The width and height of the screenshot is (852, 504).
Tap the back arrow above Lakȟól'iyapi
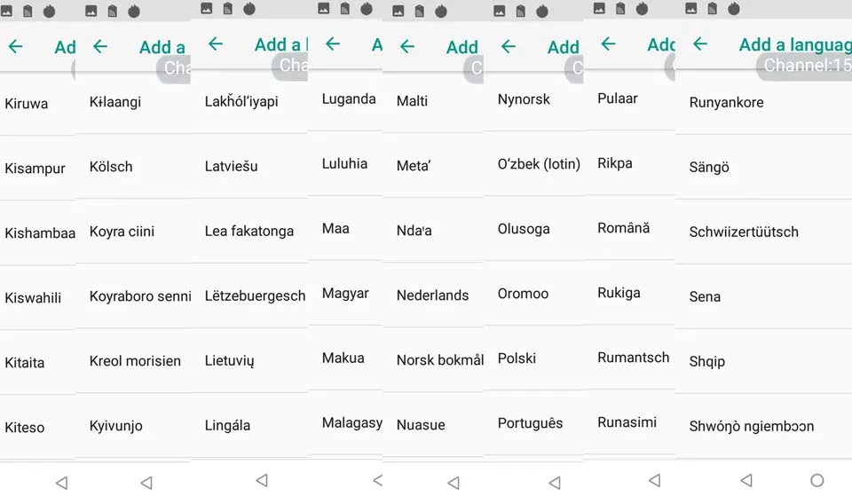[x=216, y=44]
